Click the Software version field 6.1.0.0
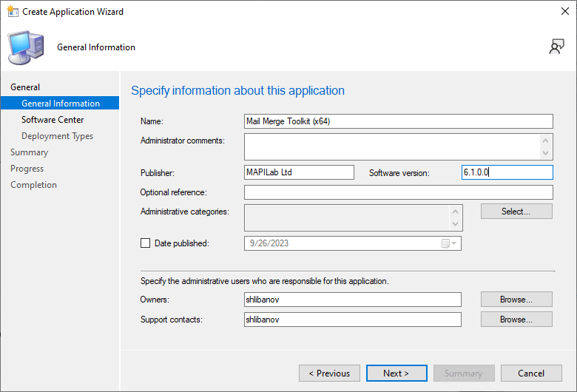The width and height of the screenshot is (577, 392). pos(507,172)
